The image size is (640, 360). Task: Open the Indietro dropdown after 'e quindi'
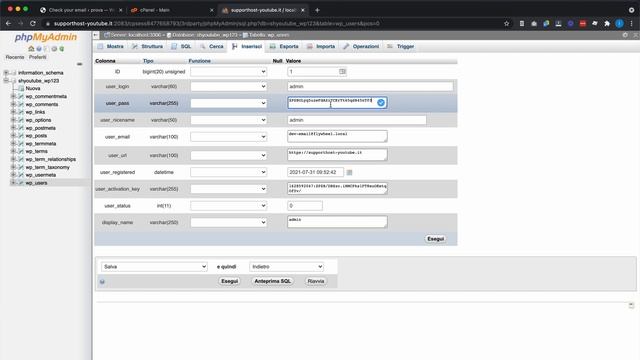pos(287,267)
